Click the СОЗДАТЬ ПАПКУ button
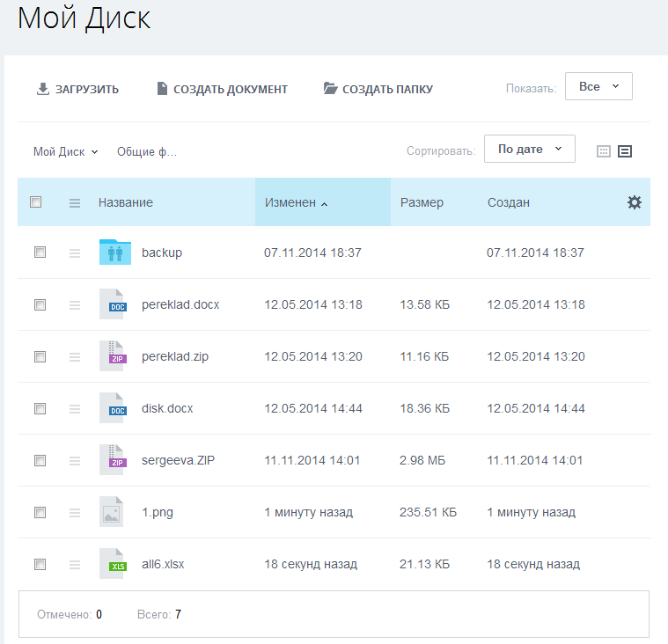This screenshot has height=644, width=668. pos(378,89)
